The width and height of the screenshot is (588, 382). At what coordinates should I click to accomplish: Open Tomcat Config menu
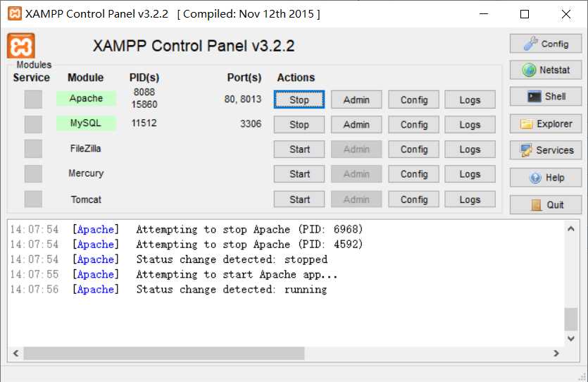pyautogui.click(x=413, y=199)
